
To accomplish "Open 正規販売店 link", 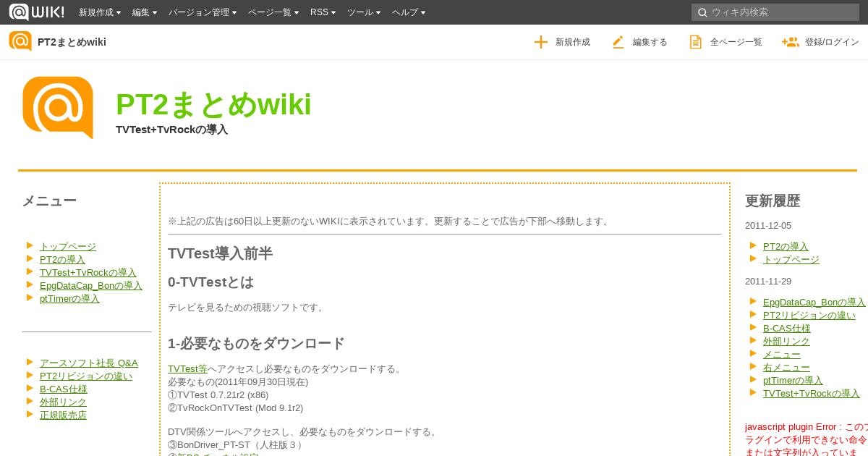I will tap(63, 415).
